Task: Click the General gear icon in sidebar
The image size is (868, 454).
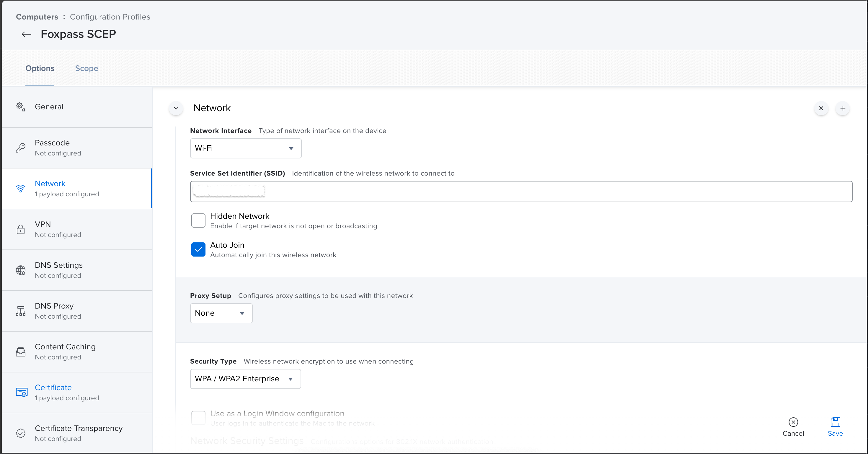Action: 21,107
